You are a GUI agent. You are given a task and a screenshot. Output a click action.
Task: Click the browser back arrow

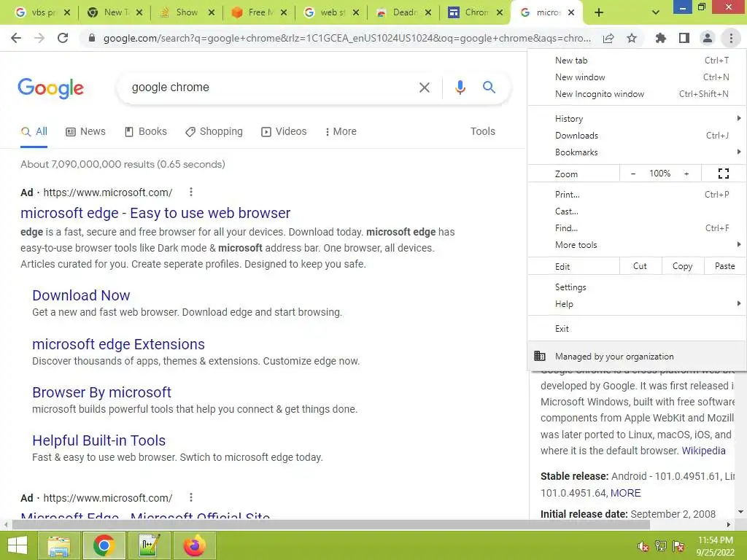16,38
